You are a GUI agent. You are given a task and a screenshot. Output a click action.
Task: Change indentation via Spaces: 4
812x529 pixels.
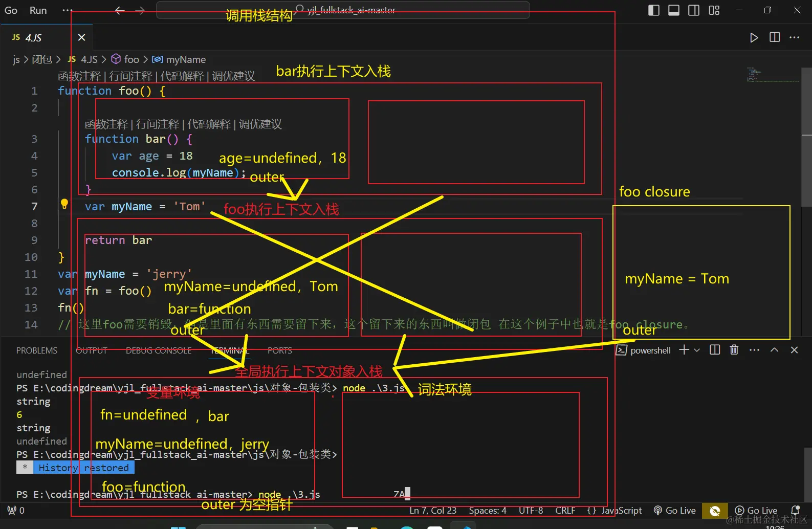tap(488, 511)
